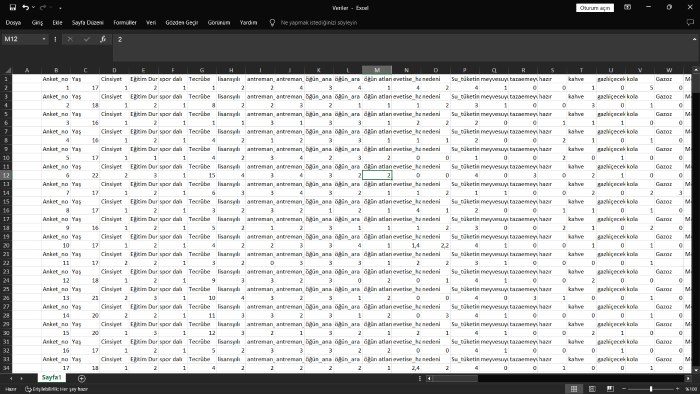Click cell N34 containing 2,4

(406, 368)
